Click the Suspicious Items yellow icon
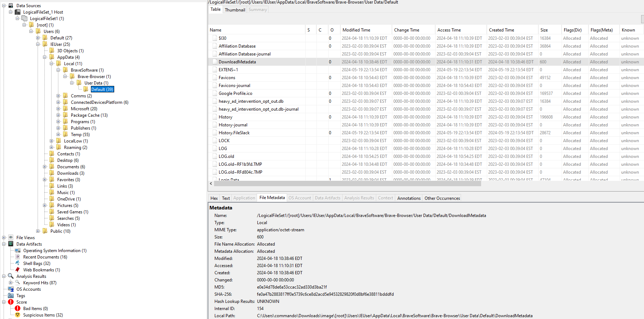Image resolution: width=644 pixels, height=319 pixels. click(18, 315)
